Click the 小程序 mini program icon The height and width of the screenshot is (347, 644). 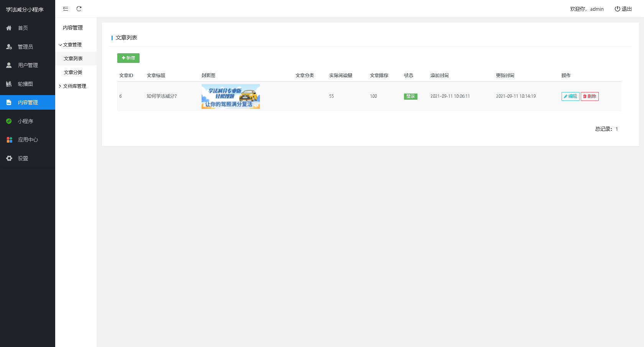tap(9, 121)
